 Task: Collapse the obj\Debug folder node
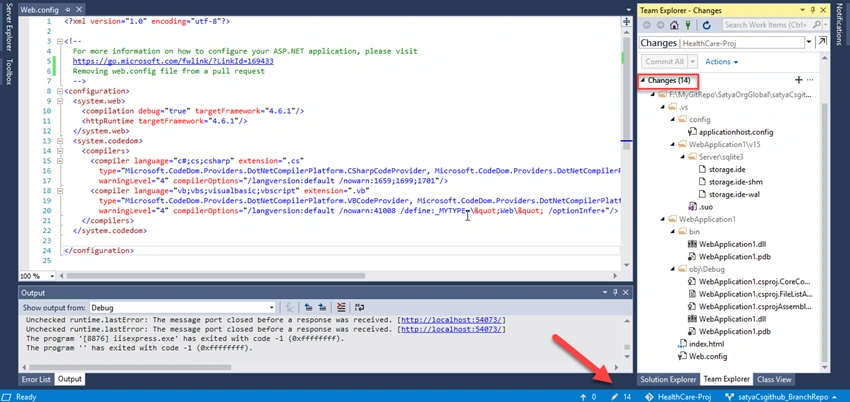pyautogui.click(x=673, y=269)
